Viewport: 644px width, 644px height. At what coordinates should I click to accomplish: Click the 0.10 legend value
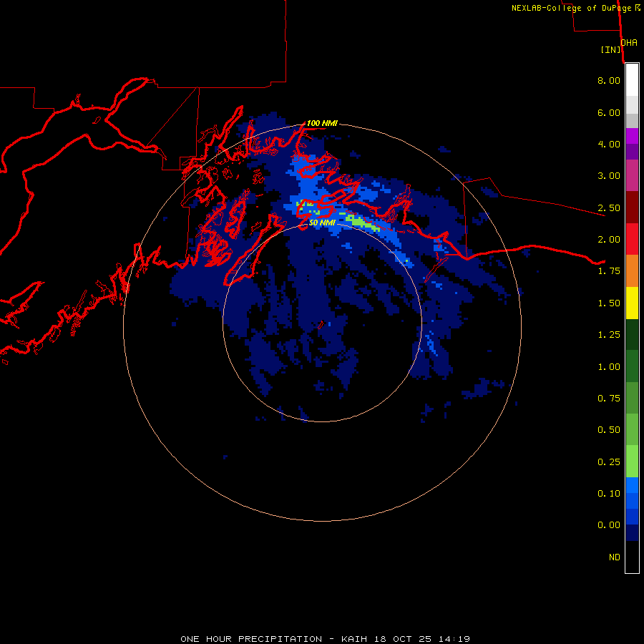point(609,494)
